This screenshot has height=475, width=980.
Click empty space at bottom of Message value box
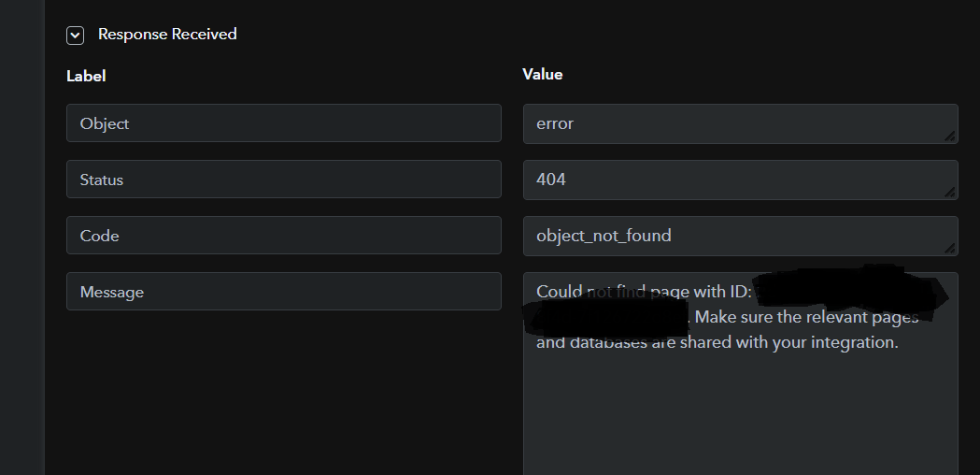pos(738,421)
